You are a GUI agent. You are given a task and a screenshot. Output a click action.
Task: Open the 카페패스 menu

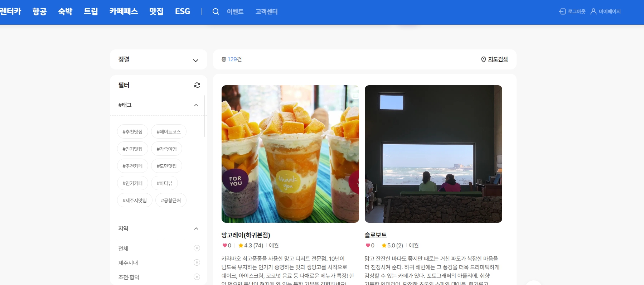pos(124,11)
